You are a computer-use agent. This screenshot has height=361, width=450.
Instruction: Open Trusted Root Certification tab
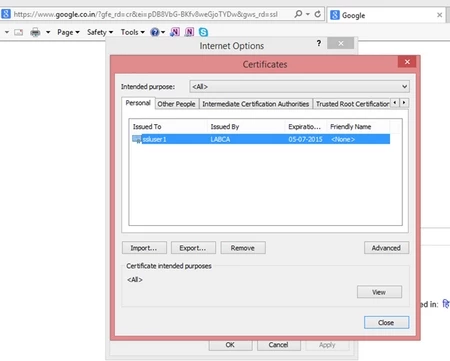tap(352, 104)
